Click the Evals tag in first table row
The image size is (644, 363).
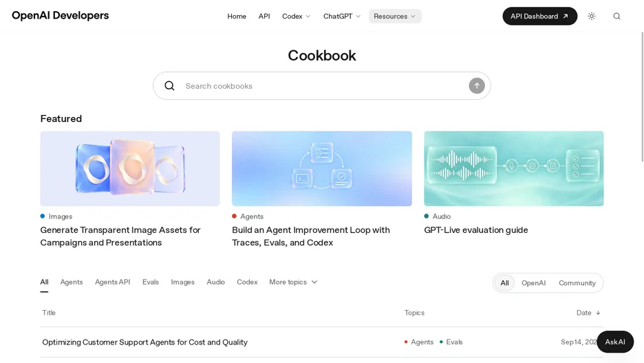click(x=451, y=342)
